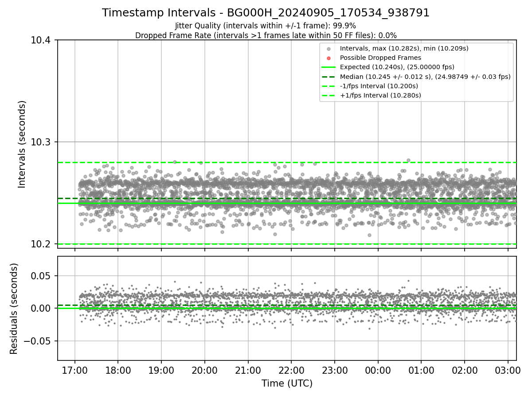Click dark green dashed line sample beside 'Median'
The image size is (532, 399).
[329, 77]
